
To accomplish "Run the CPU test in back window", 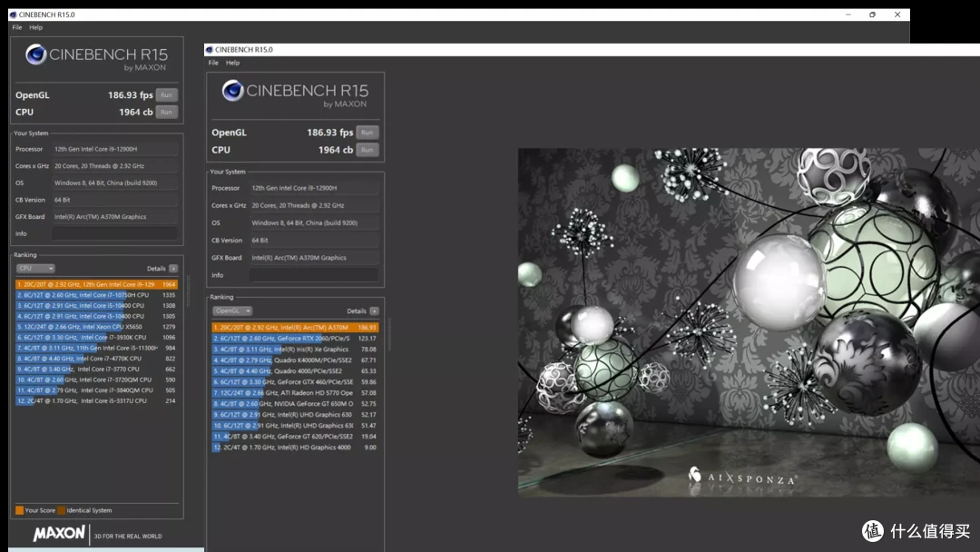I will (166, 113).
